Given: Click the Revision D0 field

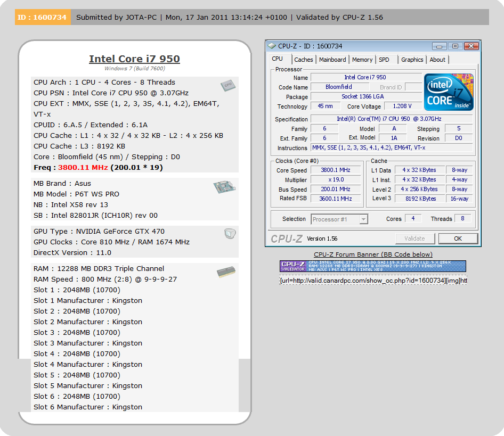Looking at the screenshot, I should (459, 138).
